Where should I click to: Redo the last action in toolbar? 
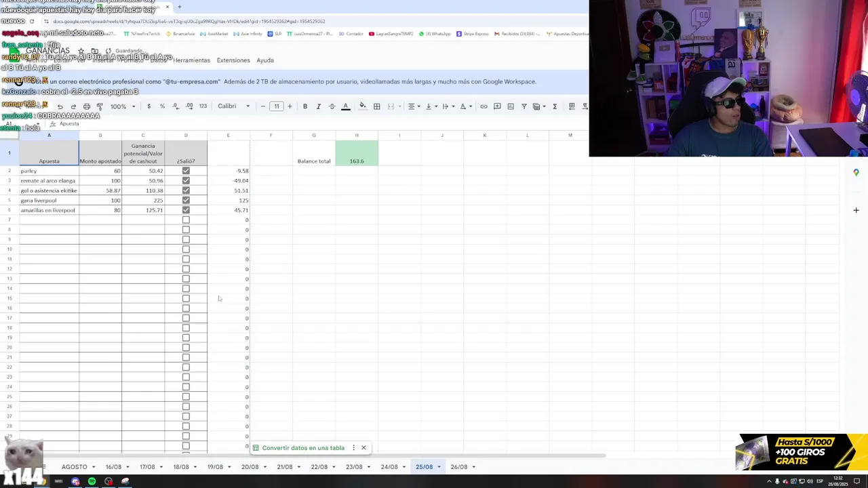click(x=73, y=106)
